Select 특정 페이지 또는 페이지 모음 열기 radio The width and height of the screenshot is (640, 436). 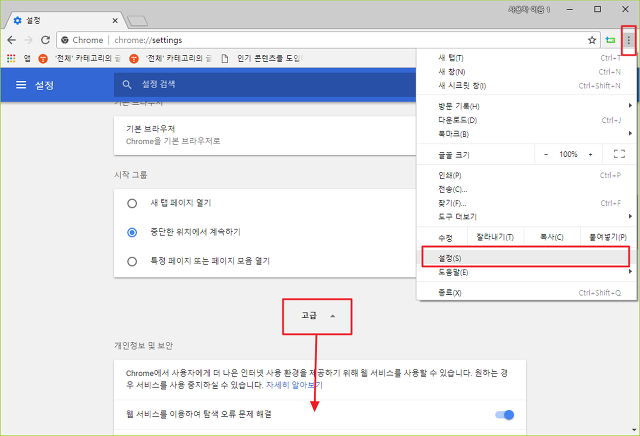(132, 261)
